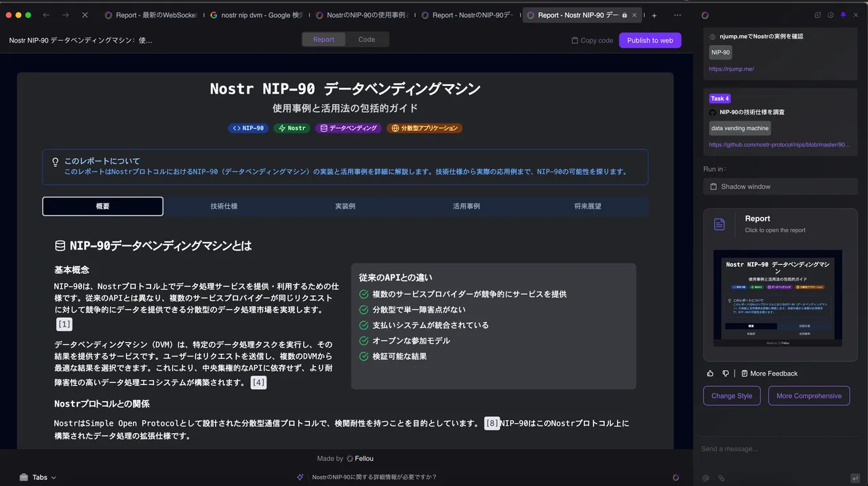Screen dimensions: 868x486
Task: Click the GitHub icon beside NIP-90の技術仕様を調査
Action: (713, 113)
